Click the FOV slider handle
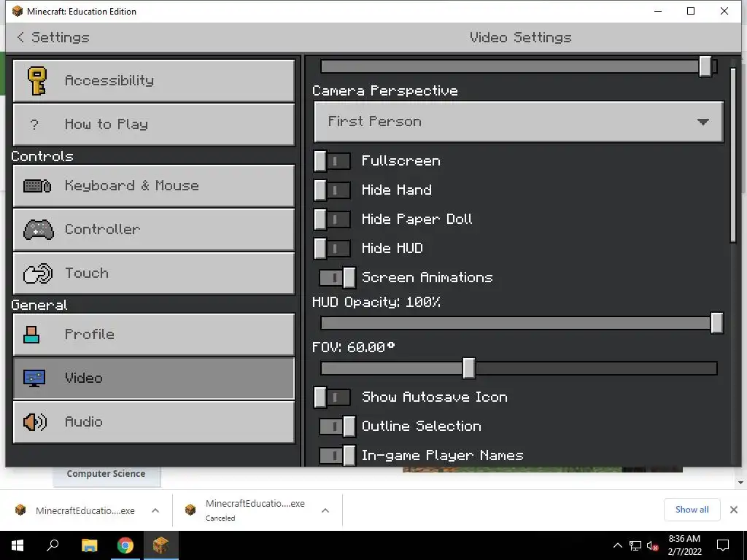The image size is (747, 560). [469, 368]
